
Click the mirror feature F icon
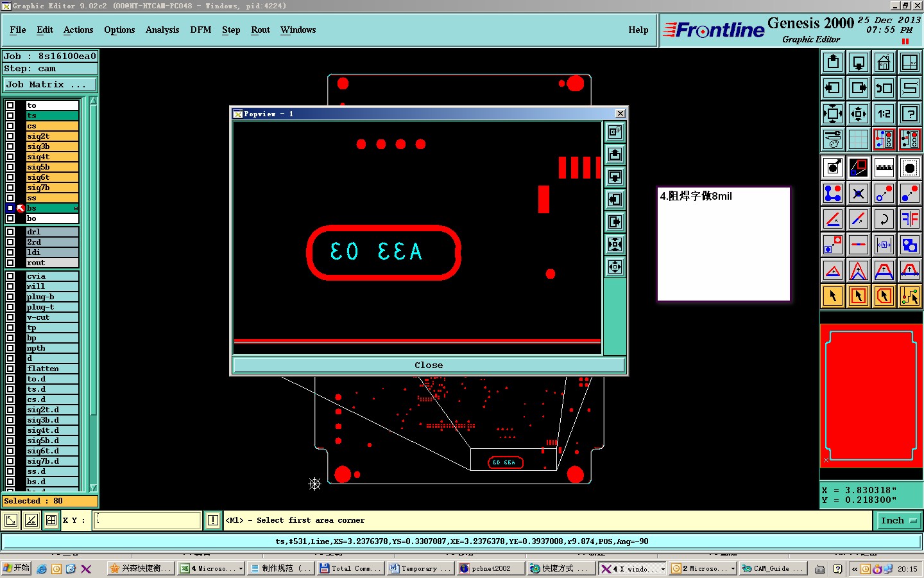point(910,219)
